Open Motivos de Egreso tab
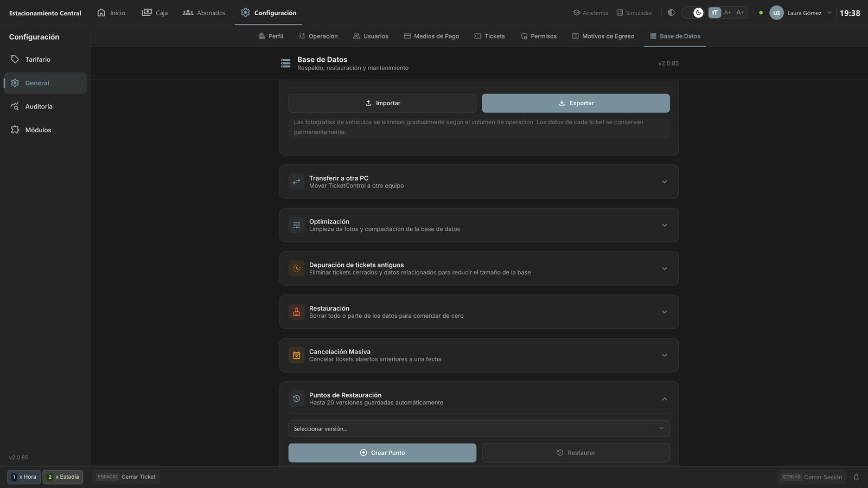The width and height of the screenshot is (868, 488). tap(603, 36)
